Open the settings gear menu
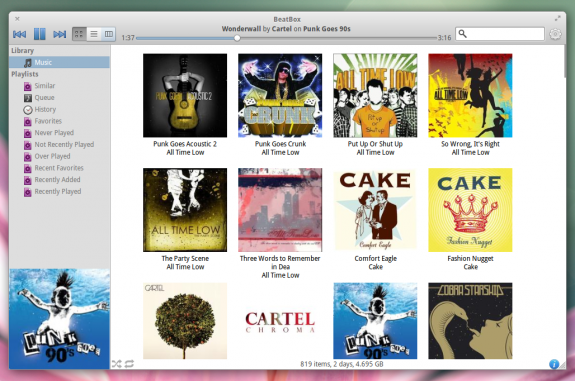Viewport: 575px width, 381px height. pyautogui.click(x=555, y=34)
